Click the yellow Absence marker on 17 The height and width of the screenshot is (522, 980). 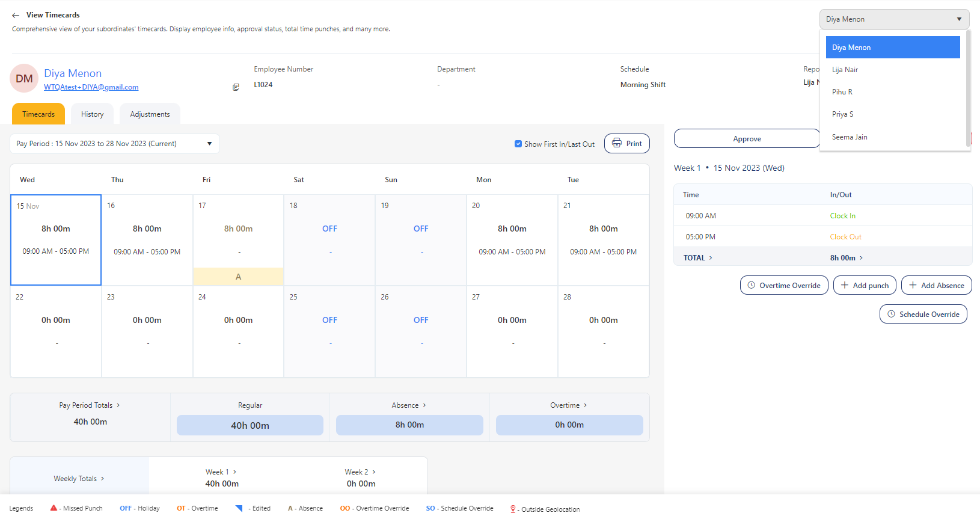point(238,277)
